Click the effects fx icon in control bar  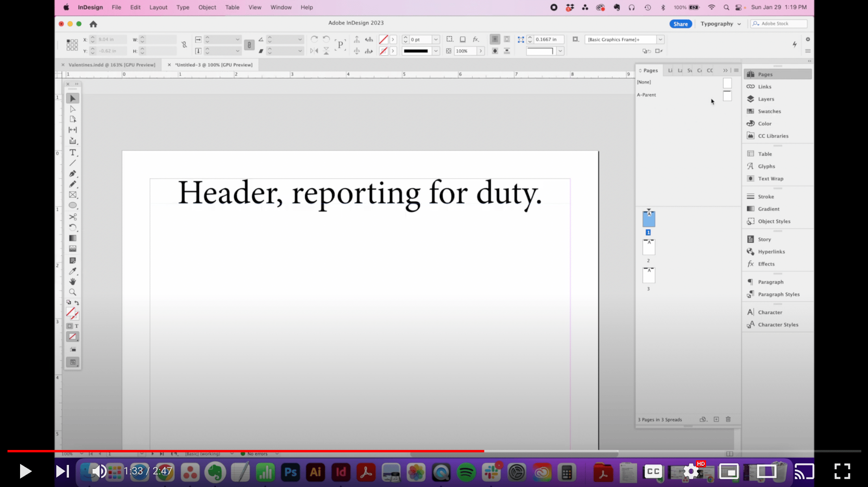click(476, 39)
